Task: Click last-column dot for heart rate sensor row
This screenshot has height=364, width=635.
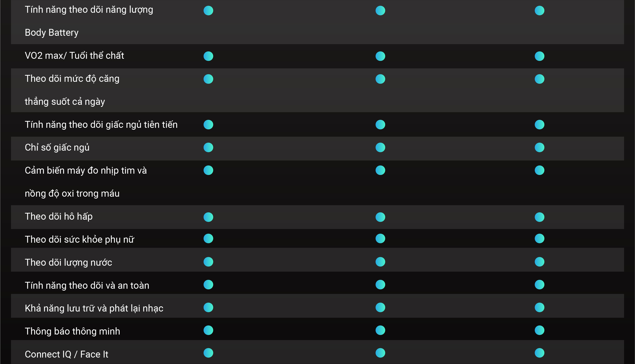Action: (x=539, y=170)
